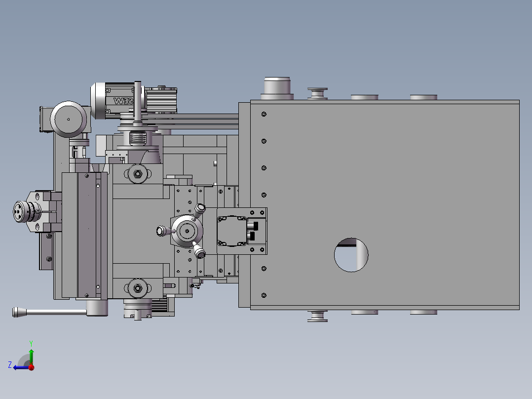Select the round pulley cover beside the motor
532x399 pixels.
tap(69, 119)
